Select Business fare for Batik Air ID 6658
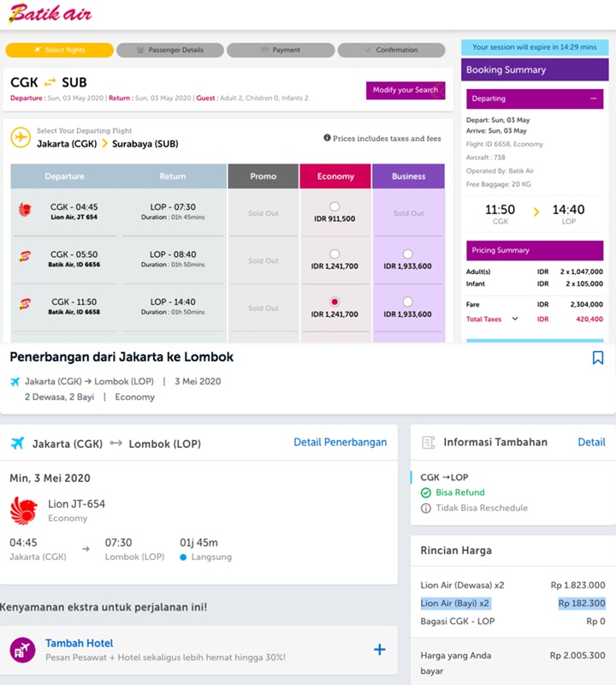 [x=407, y=301]
